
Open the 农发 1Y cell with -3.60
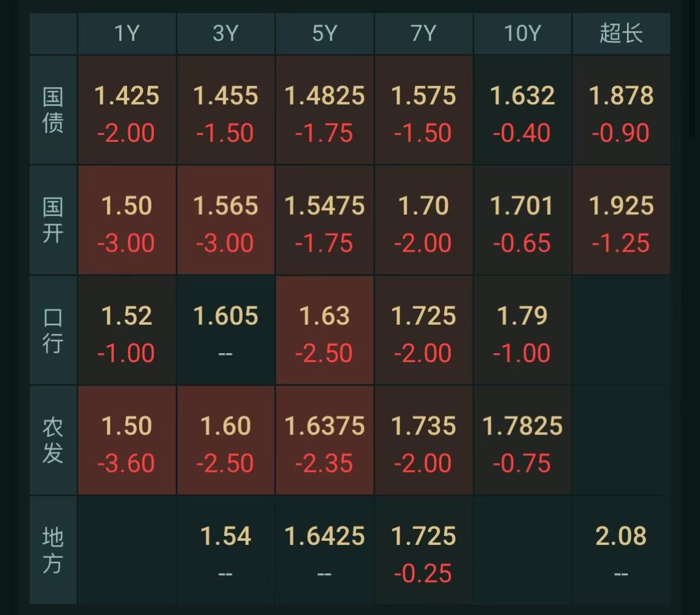[x=127, y=440]
